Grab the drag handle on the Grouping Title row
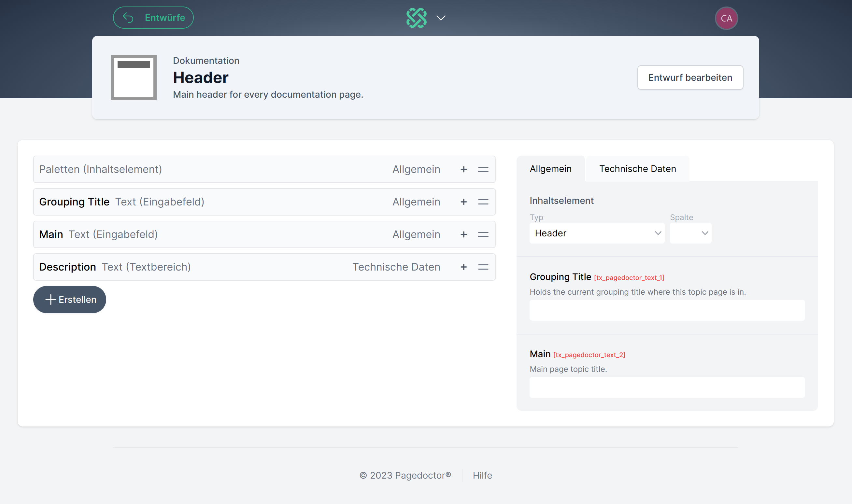Screen dimensions: 852x504 tap(483, 202)
